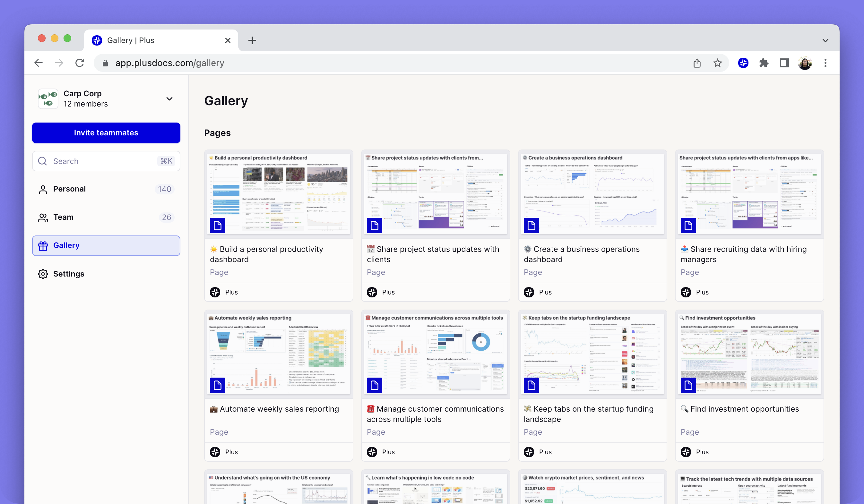This screenshot has width=864, height=504.
Task: Click the Personal count badge 140
Action: pyautogui.click(x=165, y=189)
